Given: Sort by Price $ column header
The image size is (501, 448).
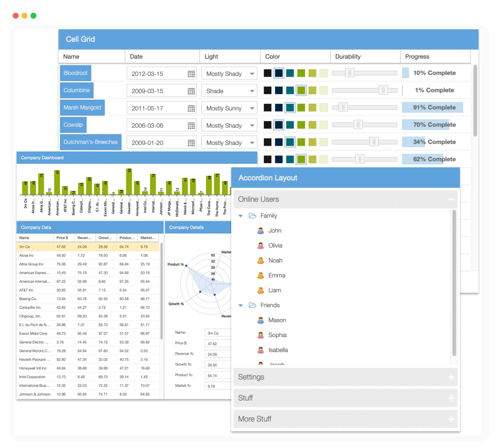Looking at the screenshot, I should click(62, 238).
